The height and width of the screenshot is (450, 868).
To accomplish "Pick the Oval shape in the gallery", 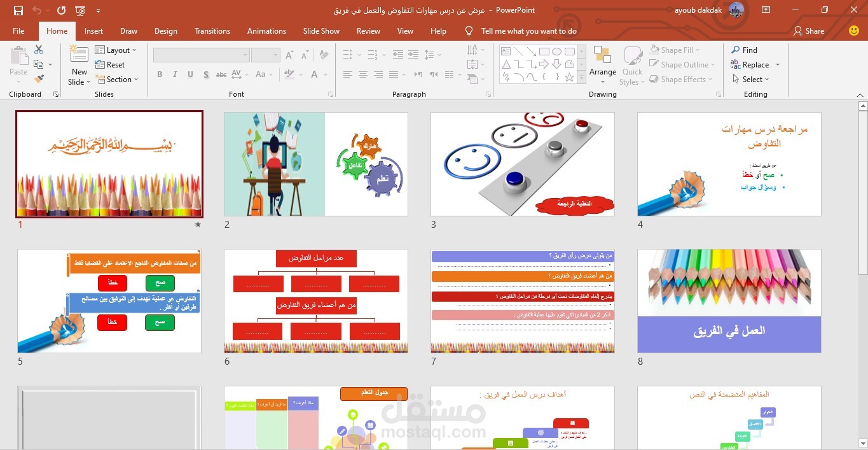I will coord(556,52).
